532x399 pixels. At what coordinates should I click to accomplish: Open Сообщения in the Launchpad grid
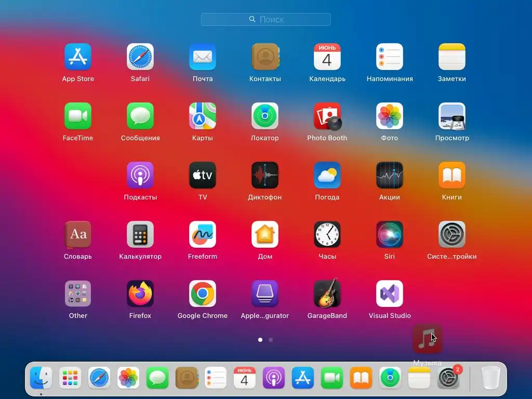(x=140, y=116)
